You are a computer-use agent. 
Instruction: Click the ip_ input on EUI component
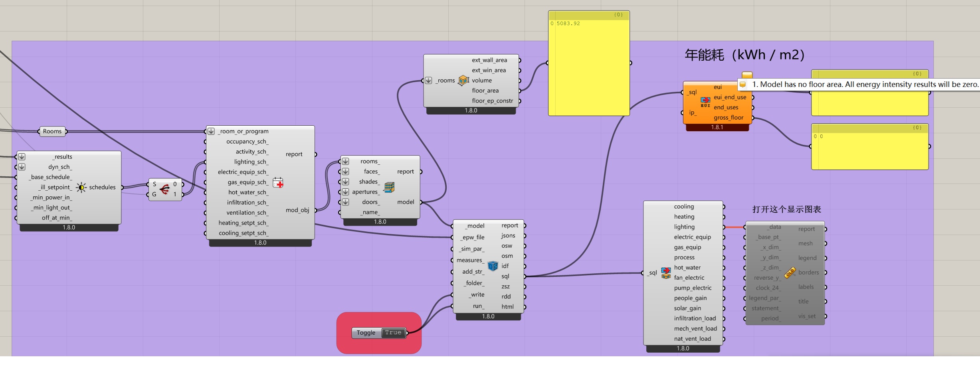click(693, 113)
